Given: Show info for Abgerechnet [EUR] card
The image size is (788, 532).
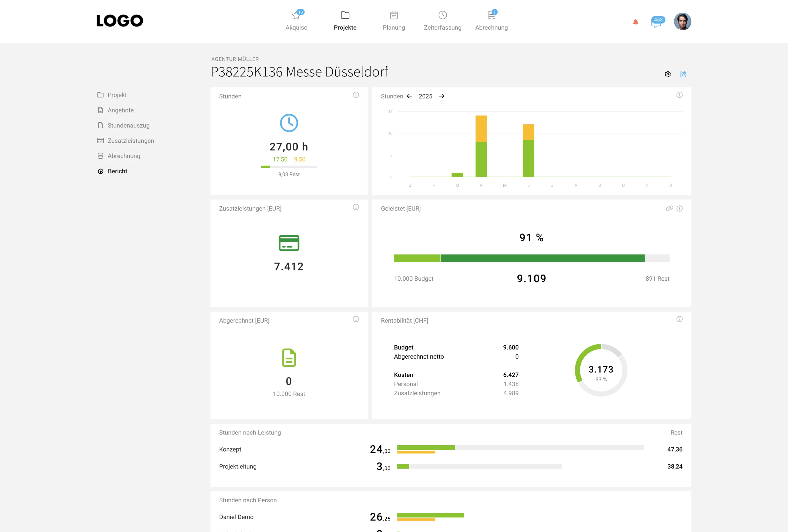Looking at the screenshot, I should coord(356,319).
